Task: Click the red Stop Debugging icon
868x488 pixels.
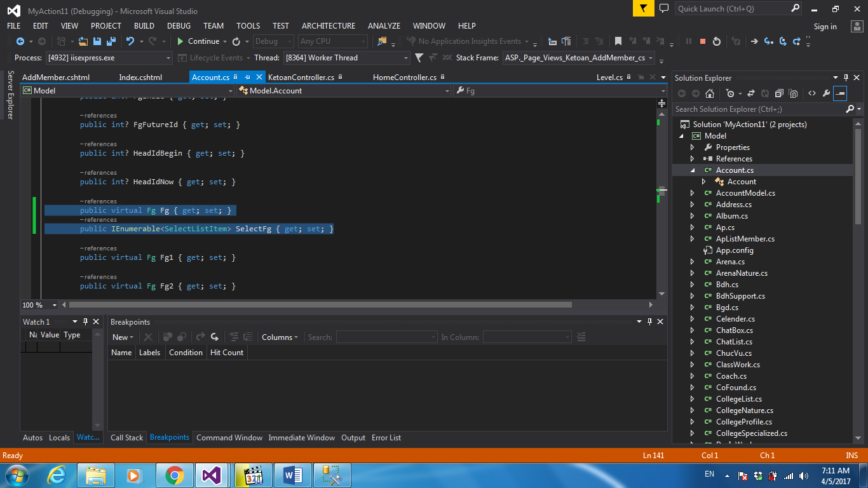Action: pos(702,41)
